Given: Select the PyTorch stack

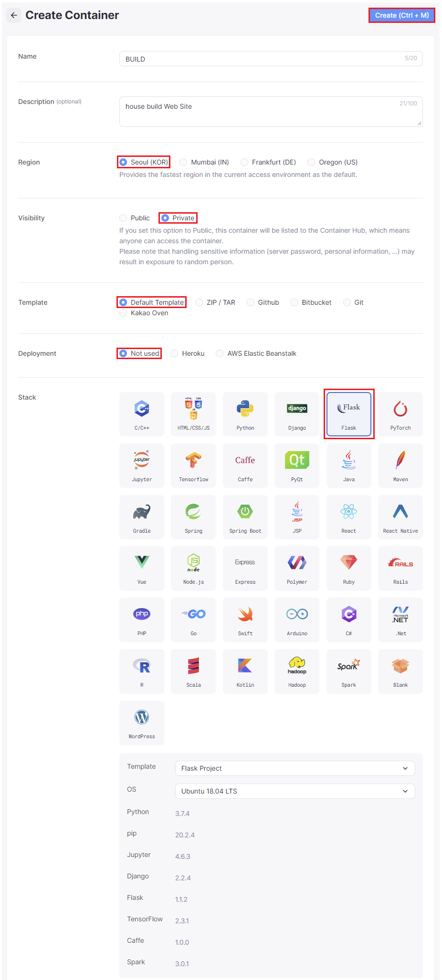Looking at the screenshot, I should 400,414.
